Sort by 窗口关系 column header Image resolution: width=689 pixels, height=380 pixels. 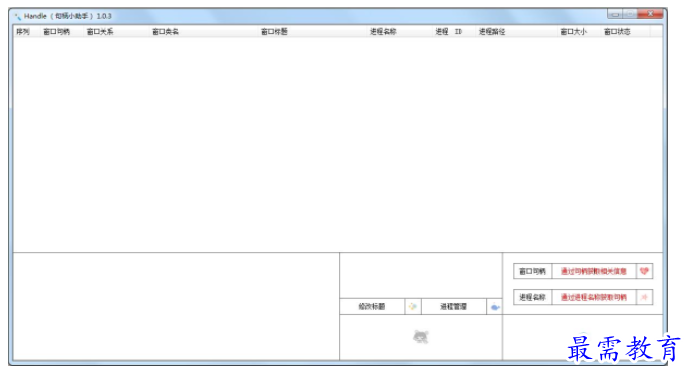coord(116,32)
